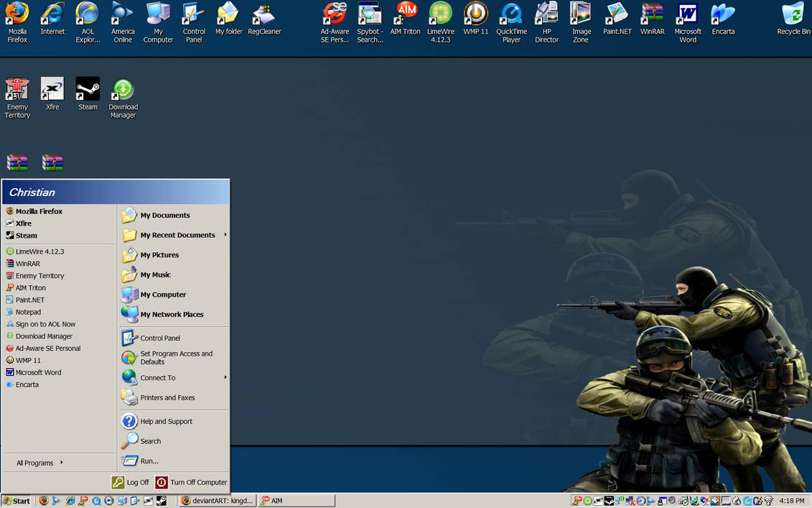Open the Mozilla Firefox desktop shortcut
The image size is (812, 508).
tap(17, 22)
